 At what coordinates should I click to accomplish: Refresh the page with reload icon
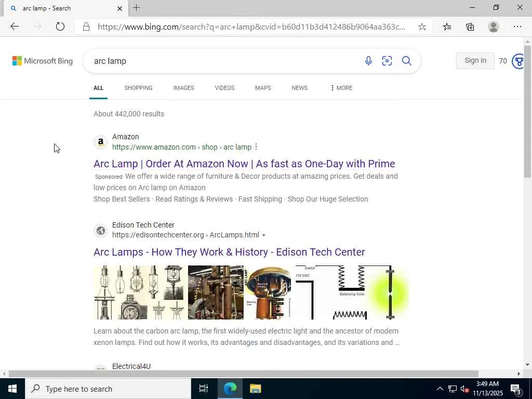[60, 26]
